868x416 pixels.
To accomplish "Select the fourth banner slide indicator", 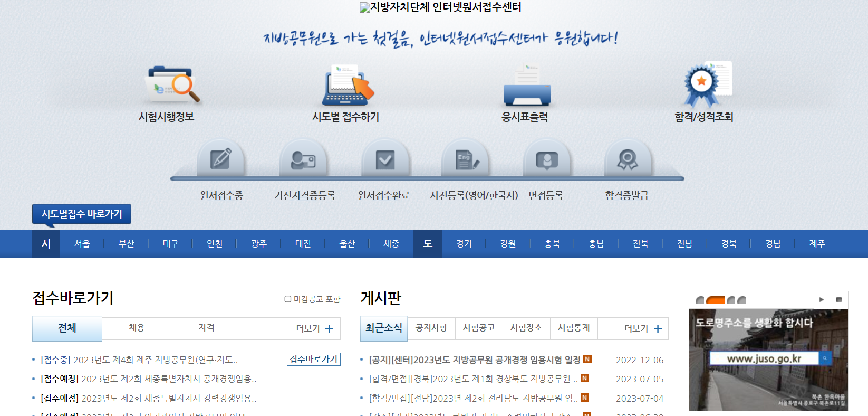I will 741,300.
